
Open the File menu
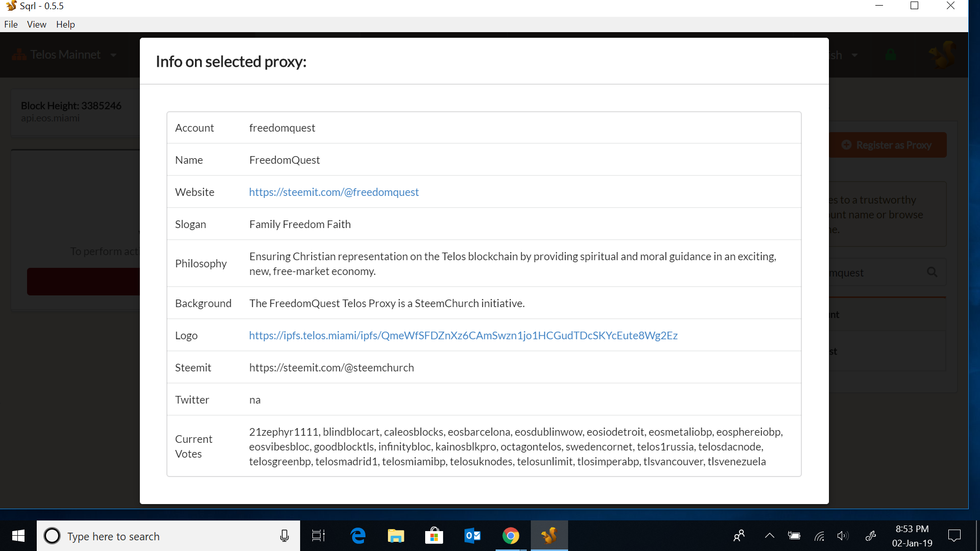click(x=11, y=24)
